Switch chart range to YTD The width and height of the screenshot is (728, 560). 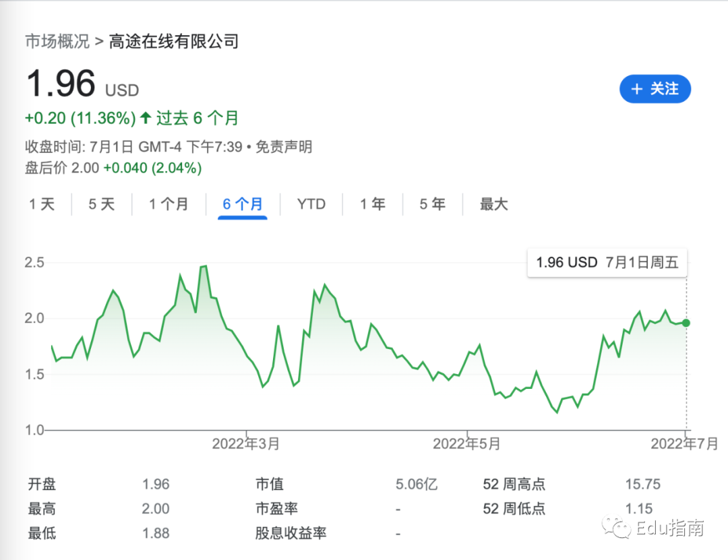[311, 204]
